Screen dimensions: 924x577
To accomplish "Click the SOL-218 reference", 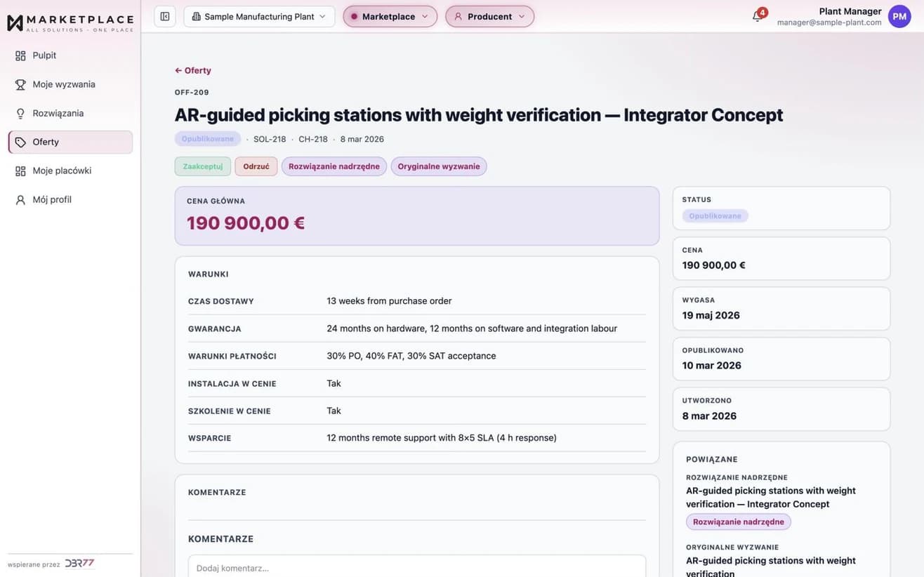I will (270, 139).
